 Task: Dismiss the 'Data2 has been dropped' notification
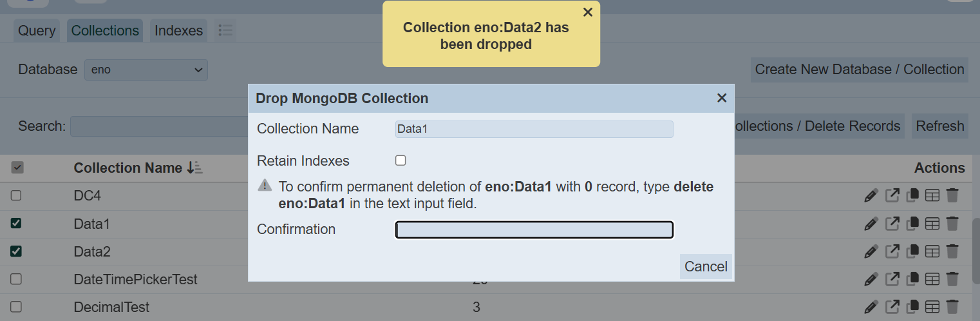(587, 12)
